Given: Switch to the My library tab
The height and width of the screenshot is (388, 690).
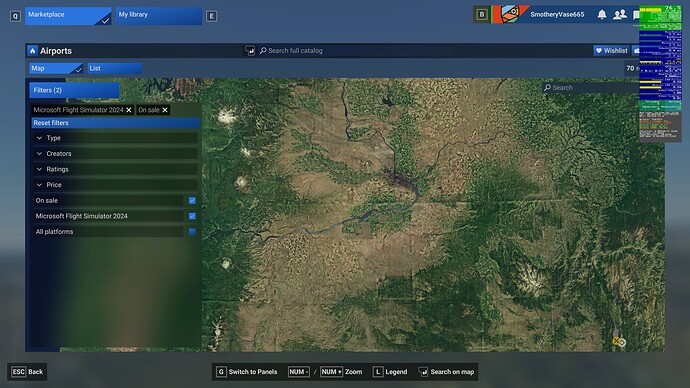Looking at the screenshot, I should coord(158,16).
